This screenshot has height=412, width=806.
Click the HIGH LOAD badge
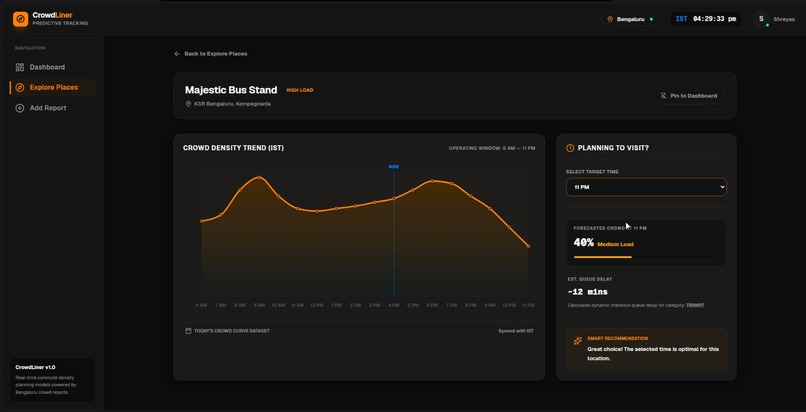tap(300, 90)
